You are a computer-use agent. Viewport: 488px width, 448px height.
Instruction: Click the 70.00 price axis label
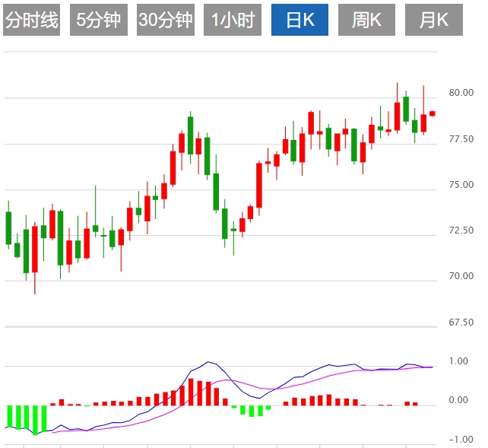461,276
